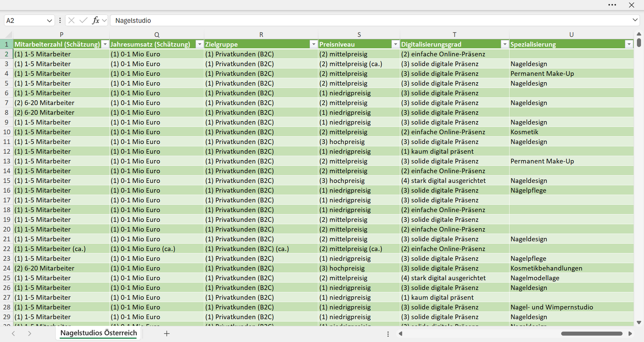Select the Jahresumsatz (Schätzung) header cell
The width and height of the screenshot is (644, 342).
(157, 44)
